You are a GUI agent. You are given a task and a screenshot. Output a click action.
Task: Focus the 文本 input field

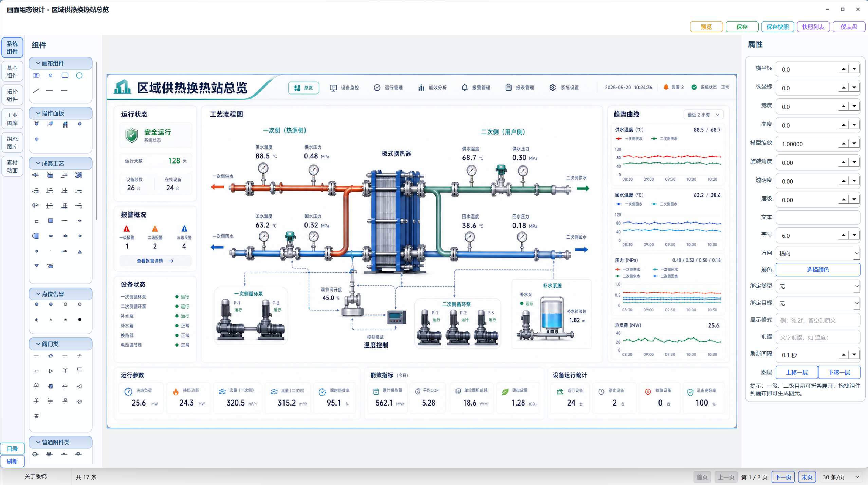pyautogui.click(x=817, y=217)
